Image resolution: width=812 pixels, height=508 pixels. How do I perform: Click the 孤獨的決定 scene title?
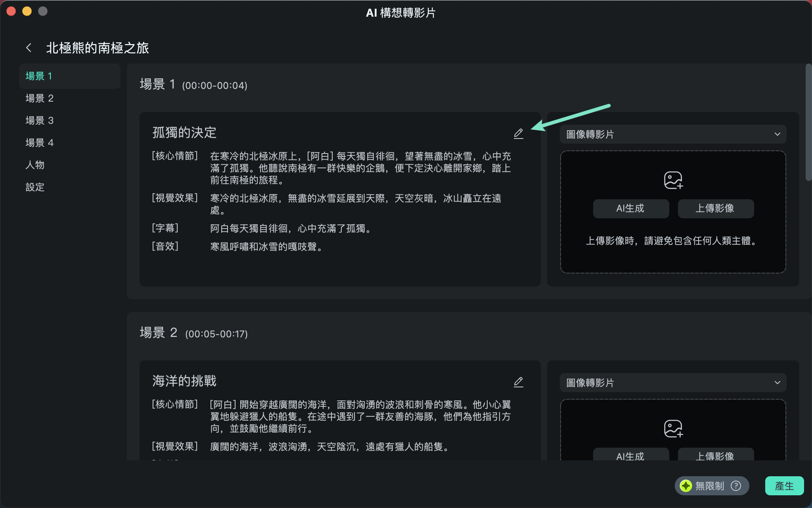(184, 133)
